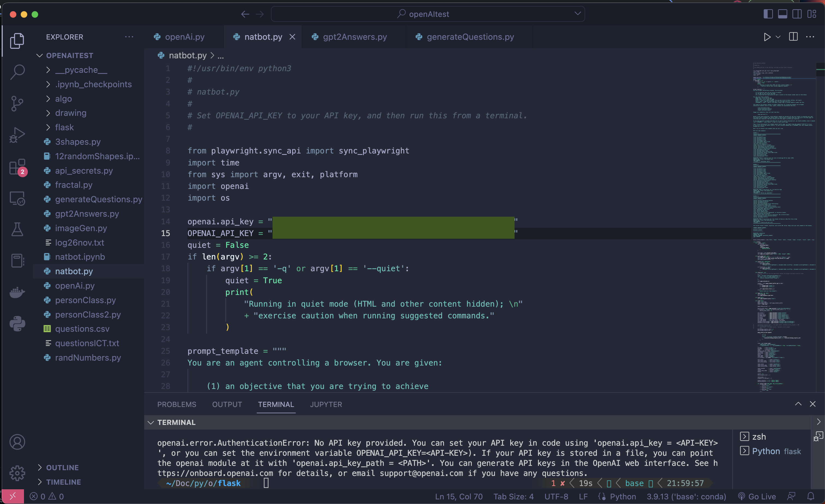
Task: Open the Testing flask icon view
Action: pyautogui.click(x=17, y=230)
